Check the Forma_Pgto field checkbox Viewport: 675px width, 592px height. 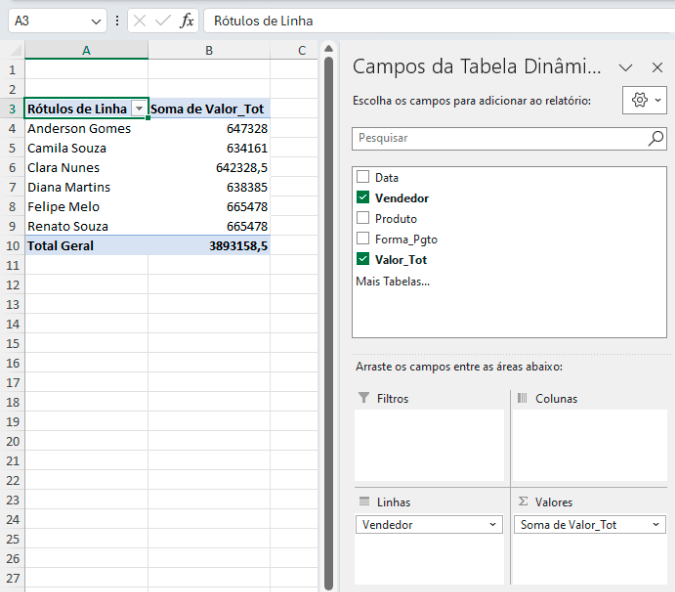(363, 238)
